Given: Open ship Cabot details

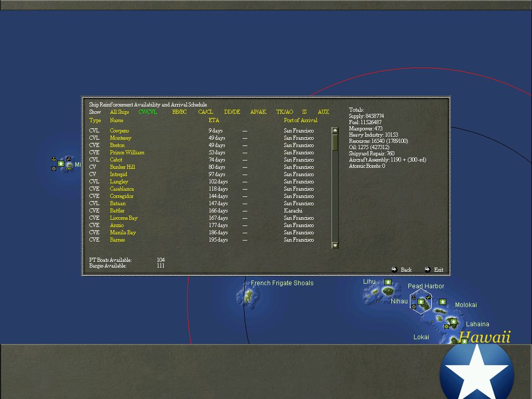Looking at the screenshot, I should [116, 160].
